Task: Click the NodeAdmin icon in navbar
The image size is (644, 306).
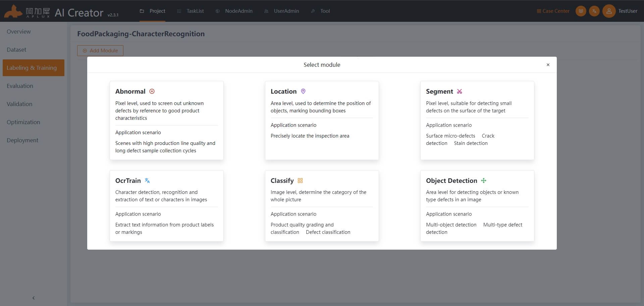Action: tap(218, 11)
